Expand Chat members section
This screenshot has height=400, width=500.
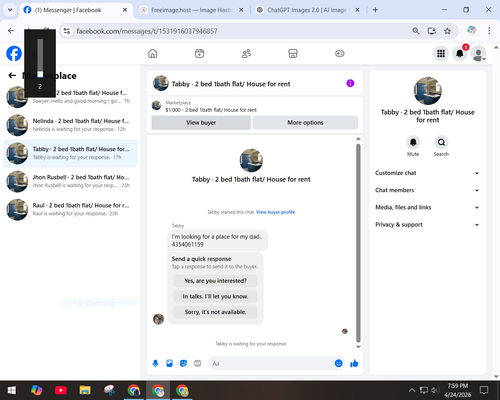tap(427, 190)
